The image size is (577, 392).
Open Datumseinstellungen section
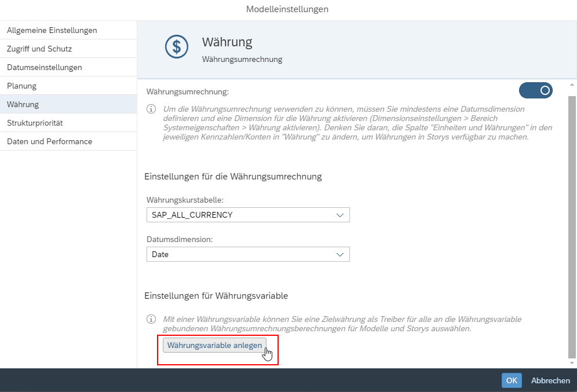point(68,67)
